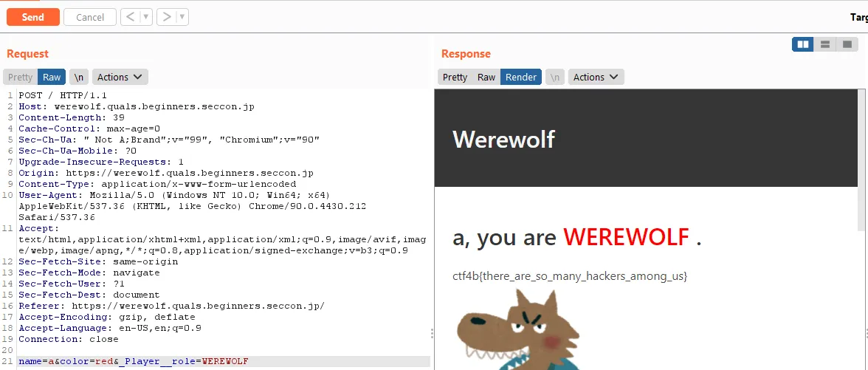
Task: Click the orange Send button
Action: (x=33, y=17)
